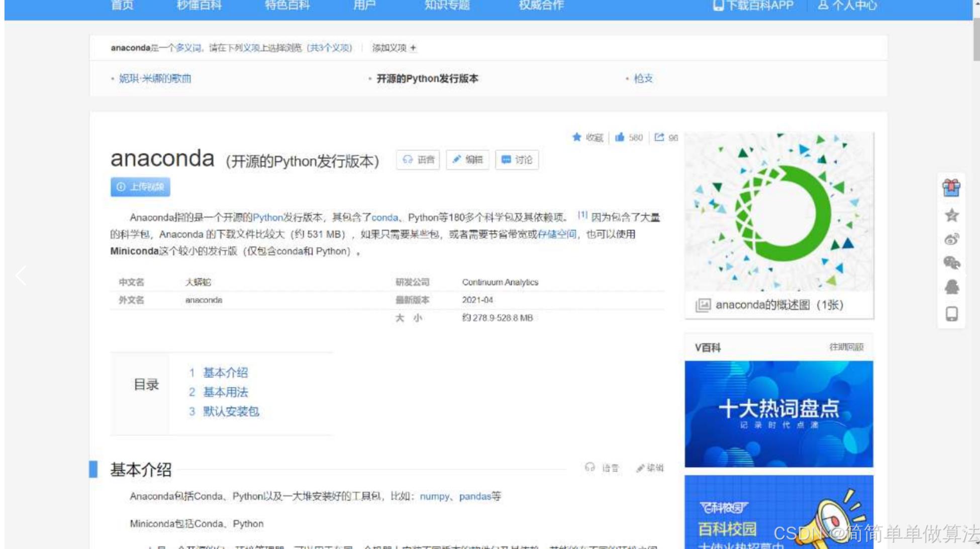The width and height of the screenshot is (980, 549).
Task: Click the 语音 voice button beside the title
Action: tap(418, 160)
